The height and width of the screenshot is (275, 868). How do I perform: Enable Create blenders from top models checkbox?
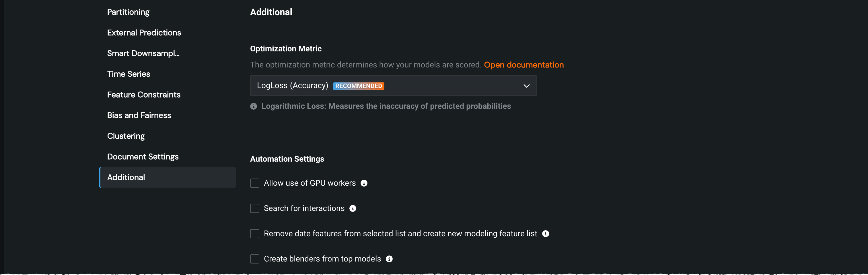(255, 259)
